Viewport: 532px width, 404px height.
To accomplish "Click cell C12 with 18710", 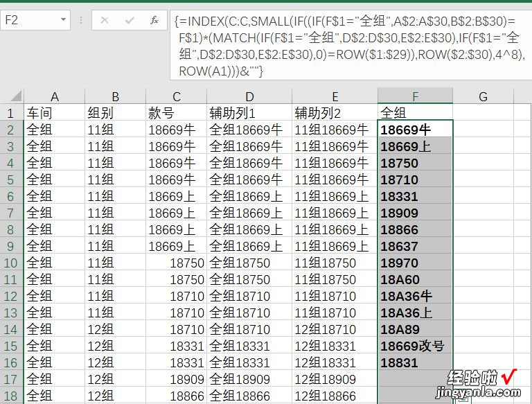I will (177, 296).
